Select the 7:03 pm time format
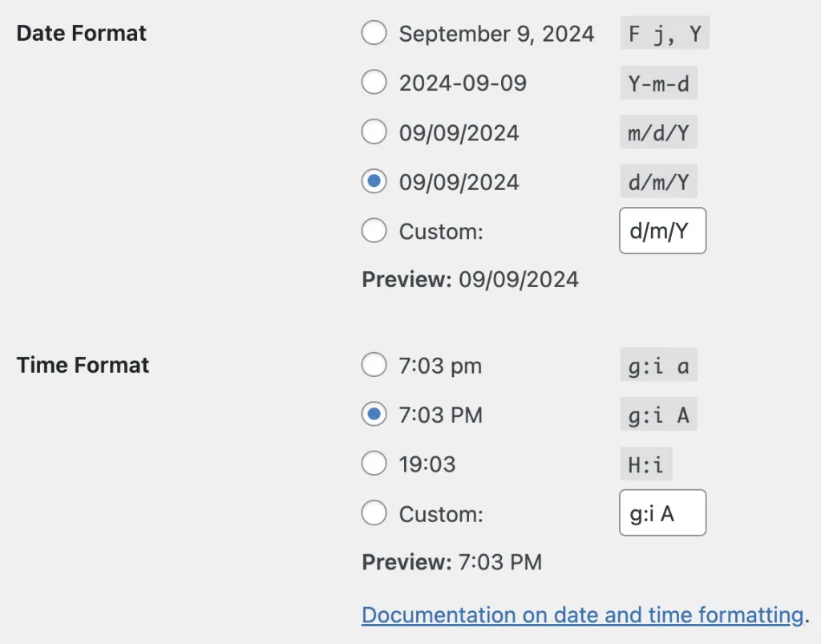The width and height of the screenshot is (821, 644). pos(374,365)
